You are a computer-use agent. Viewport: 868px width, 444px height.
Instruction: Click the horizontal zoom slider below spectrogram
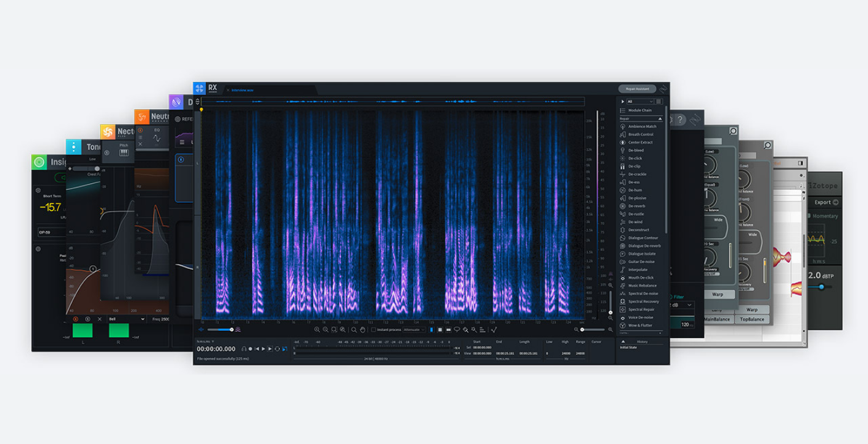[x=593, y=330]
